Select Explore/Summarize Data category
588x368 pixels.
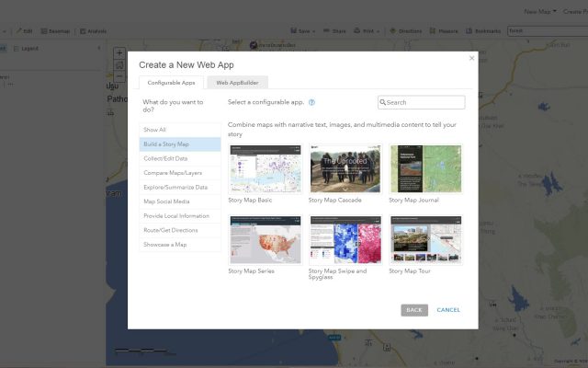180,187
